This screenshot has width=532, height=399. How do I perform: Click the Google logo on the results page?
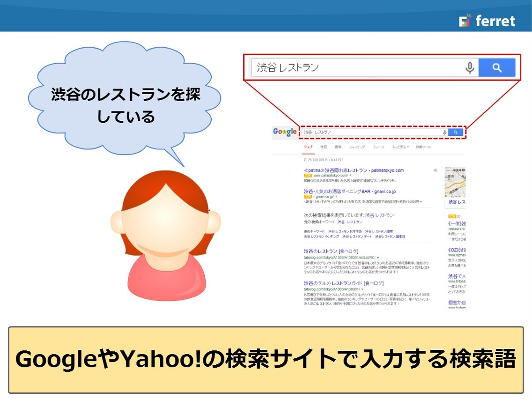coord(285,132)
